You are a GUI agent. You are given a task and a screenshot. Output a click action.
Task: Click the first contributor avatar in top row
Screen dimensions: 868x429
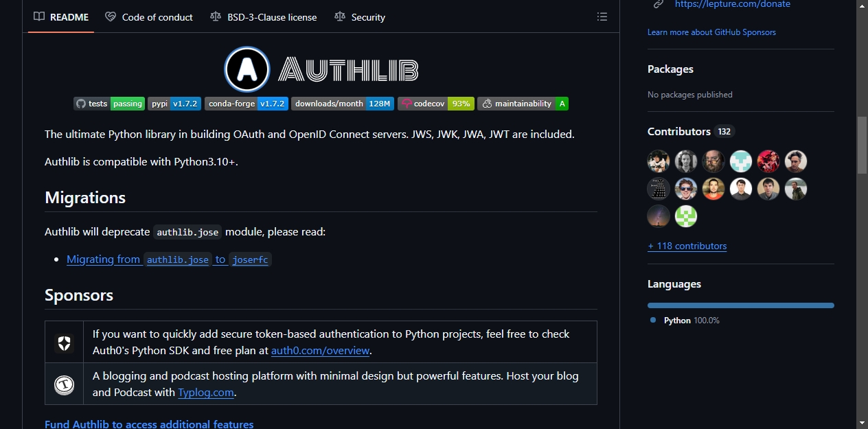point(659,161)
